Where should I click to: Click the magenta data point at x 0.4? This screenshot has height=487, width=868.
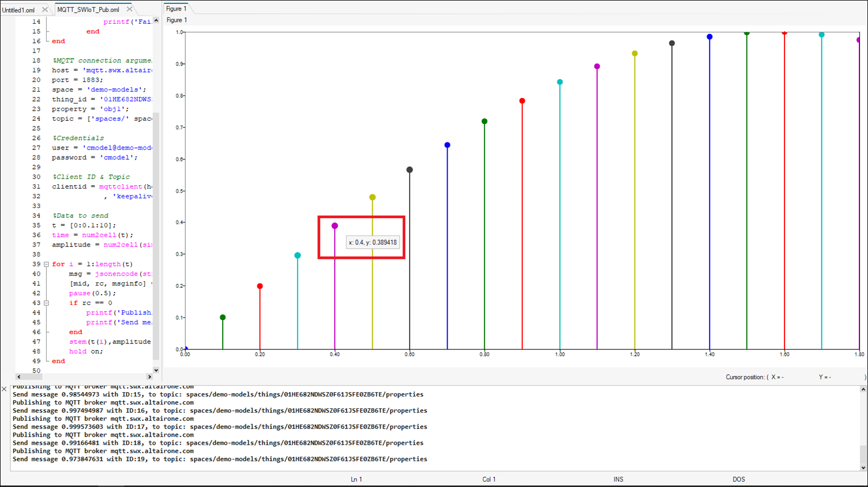335,226
